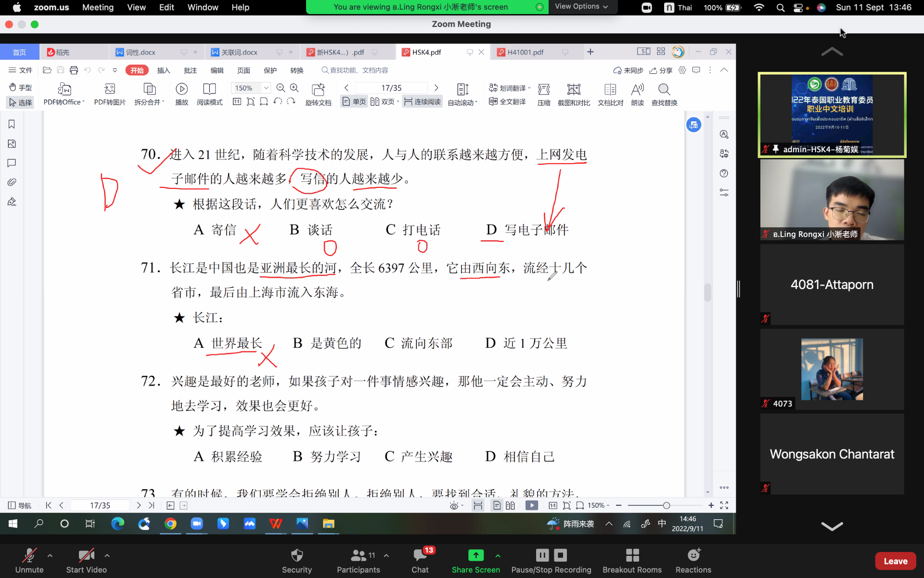Click blue floating convert button on page

pyautogui.click(x=693, y=125)
